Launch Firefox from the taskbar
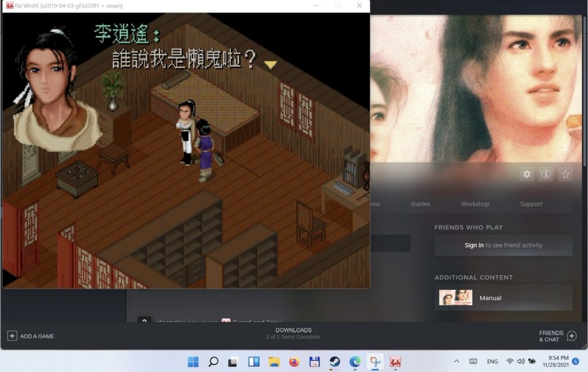Image resolution: width=588 pixels, height=372 pixels. coord(295,362)
